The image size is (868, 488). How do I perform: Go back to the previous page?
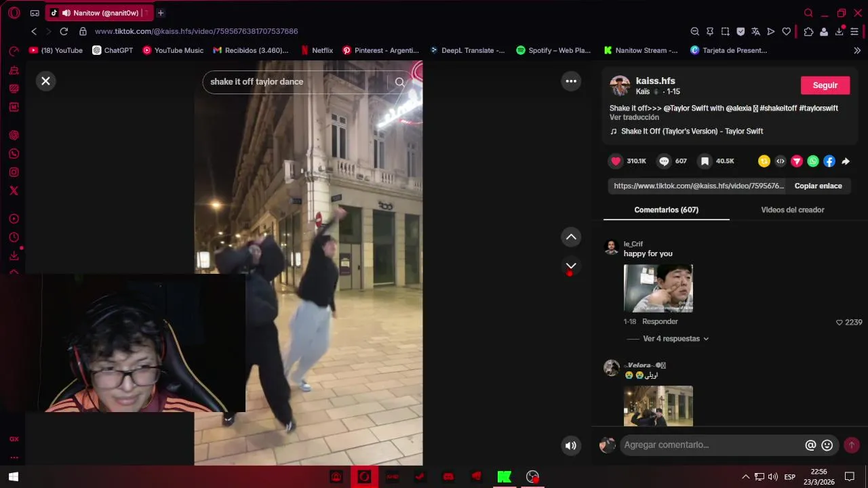tap(34, 31)
